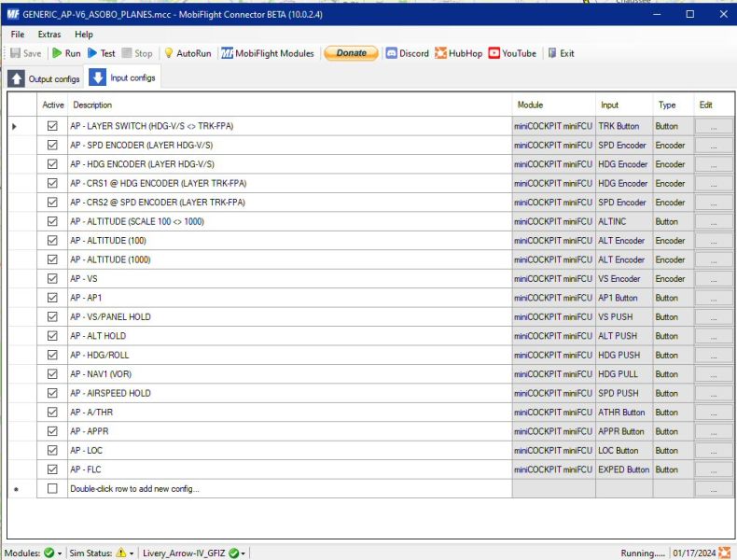Edit the AP - ALTITUDE (1000) config

(x=714, y=259)
